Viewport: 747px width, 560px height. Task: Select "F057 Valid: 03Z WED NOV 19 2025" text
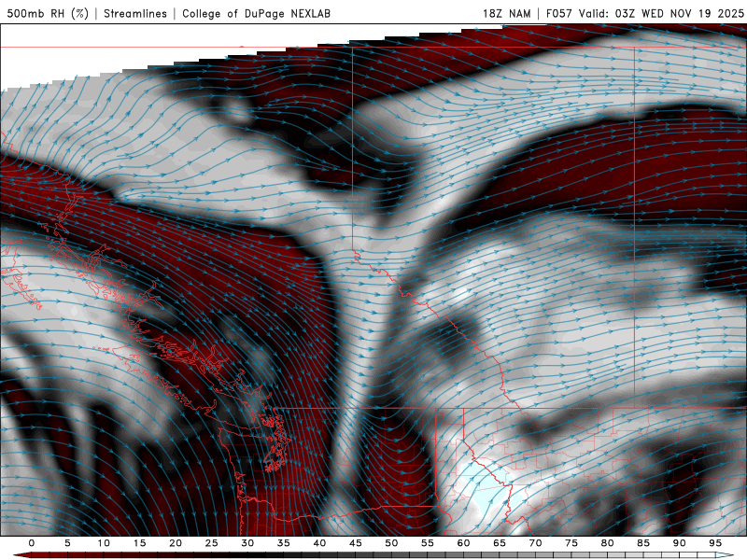(644, 13)
